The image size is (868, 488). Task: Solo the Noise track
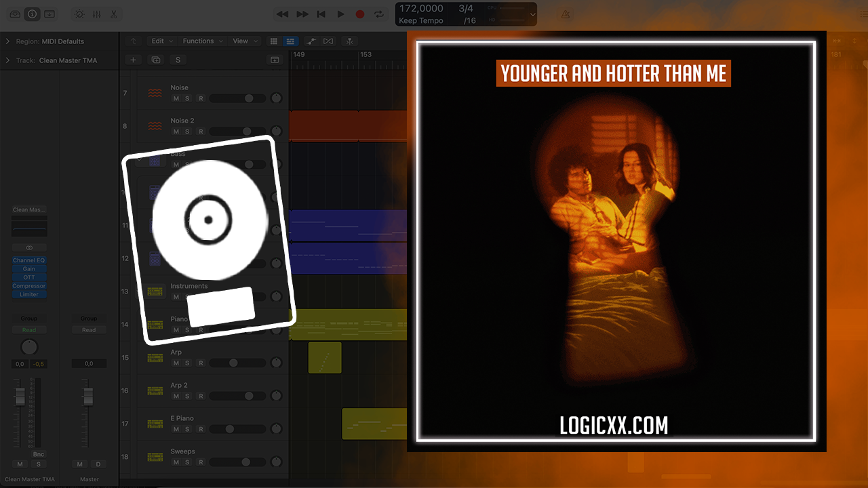(x=187, y=99)
